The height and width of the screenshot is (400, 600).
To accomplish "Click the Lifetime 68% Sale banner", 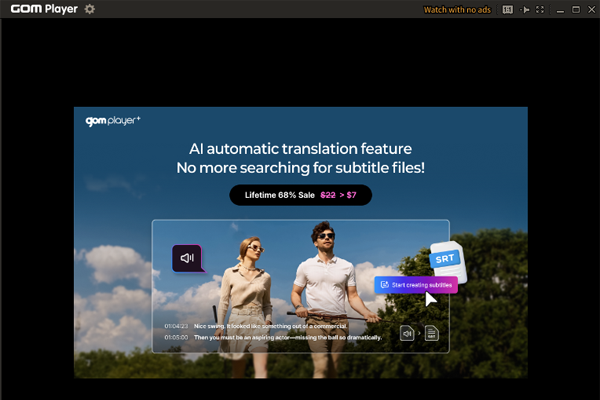I will click(x=300, y=195).
